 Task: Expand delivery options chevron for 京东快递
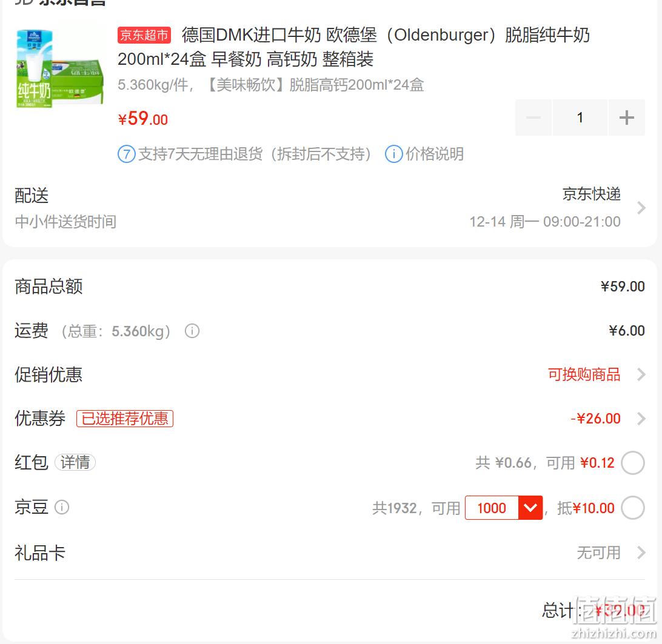pyautogui.click(x=641, y=208)
